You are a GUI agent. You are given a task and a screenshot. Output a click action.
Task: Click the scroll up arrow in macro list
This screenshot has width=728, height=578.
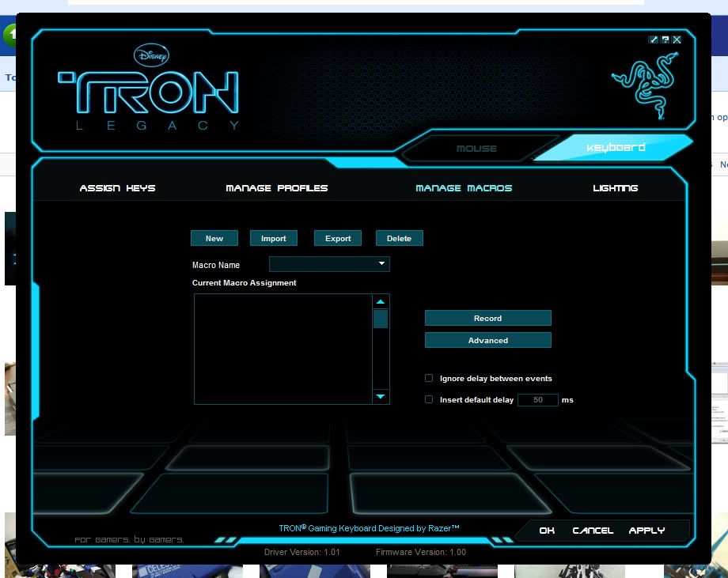[x=381, y=302]
